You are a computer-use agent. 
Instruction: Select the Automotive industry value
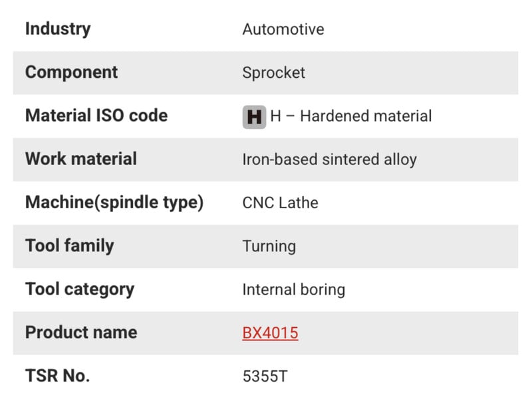(283, 29)
